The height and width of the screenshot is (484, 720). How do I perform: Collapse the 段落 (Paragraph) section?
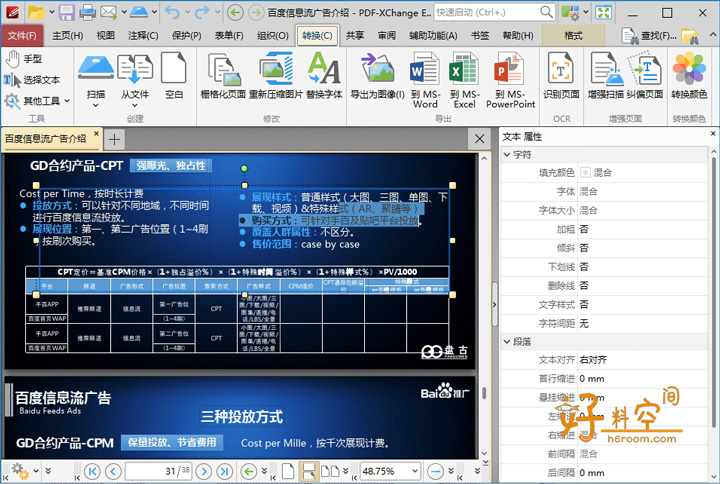[507, 342]
